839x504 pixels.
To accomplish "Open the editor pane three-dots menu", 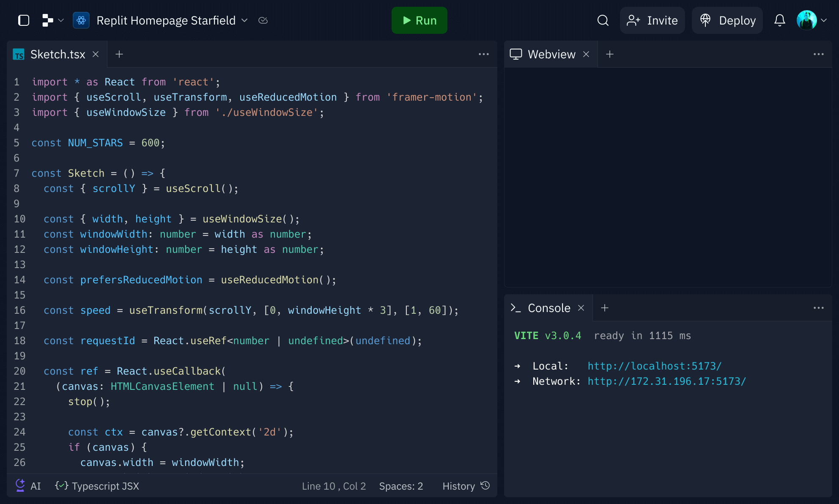I will click(483, 54).
